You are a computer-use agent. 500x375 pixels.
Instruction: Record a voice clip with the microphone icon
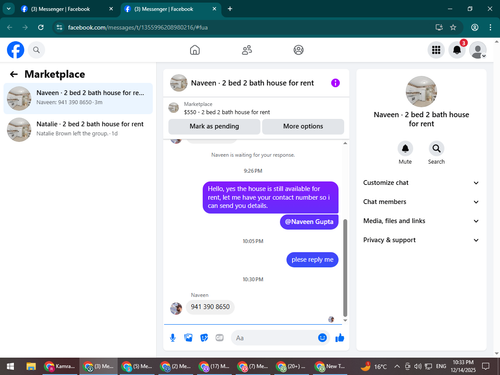(x=173, y=338)
